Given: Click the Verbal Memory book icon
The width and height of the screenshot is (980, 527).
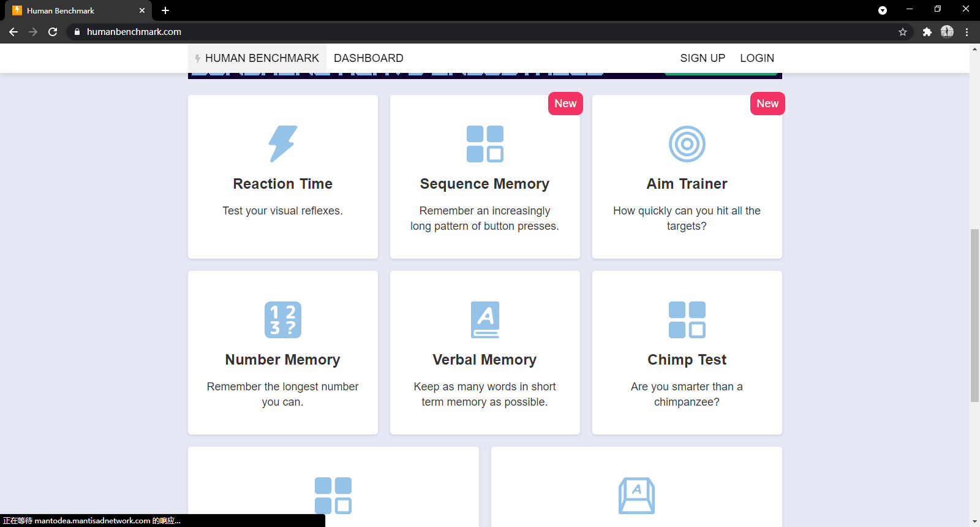Looking at the screenshot, I should pyautogui.click(x=485, y=320).
